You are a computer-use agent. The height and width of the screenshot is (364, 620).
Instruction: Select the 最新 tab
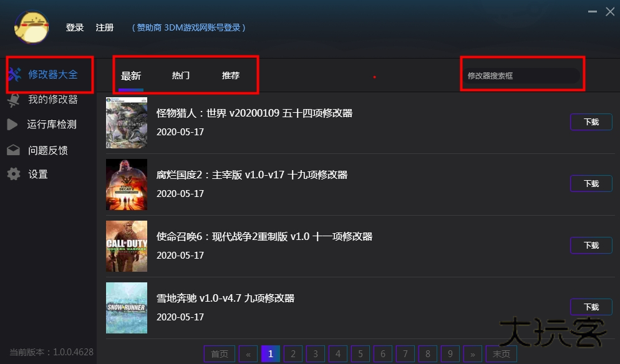coord(131,75)
